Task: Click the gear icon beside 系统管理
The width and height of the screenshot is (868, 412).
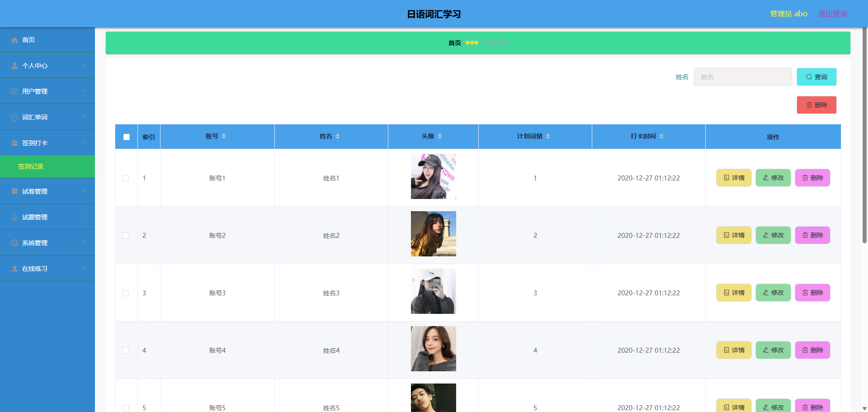Action: pyautogui.click(x=14, y=243)
